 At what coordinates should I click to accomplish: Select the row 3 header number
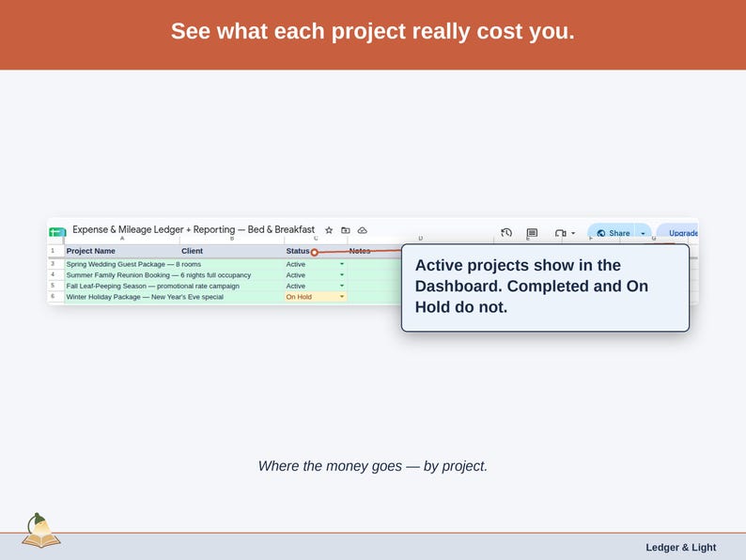tap(55, 264)
